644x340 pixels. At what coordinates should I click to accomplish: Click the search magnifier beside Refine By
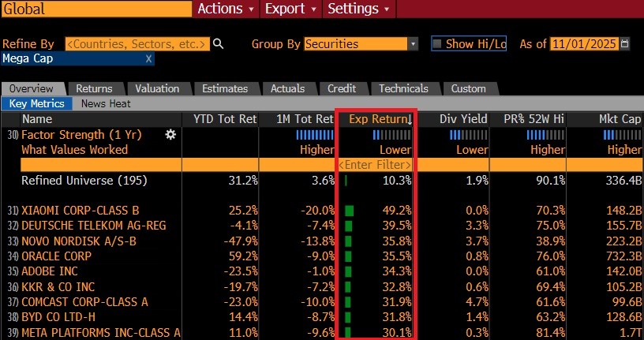coord(219,44)
